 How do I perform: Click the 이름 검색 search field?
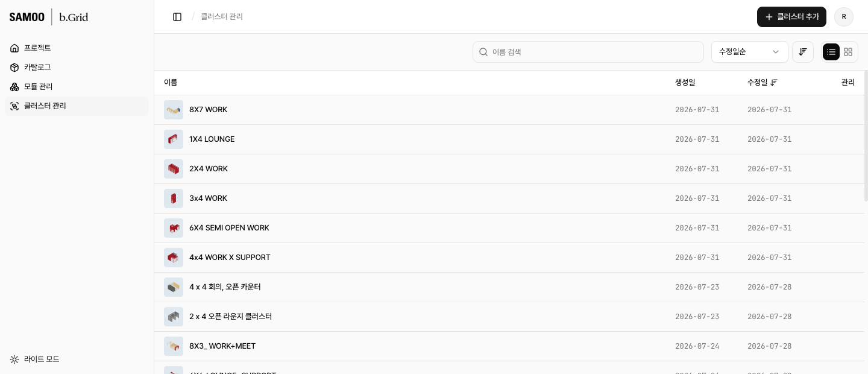coord(588,52)
